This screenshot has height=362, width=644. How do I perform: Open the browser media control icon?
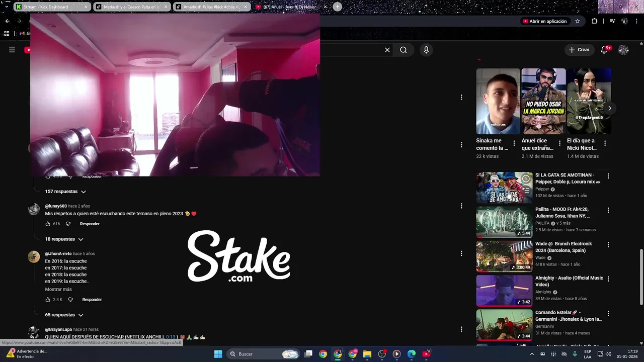pos(612,21)
